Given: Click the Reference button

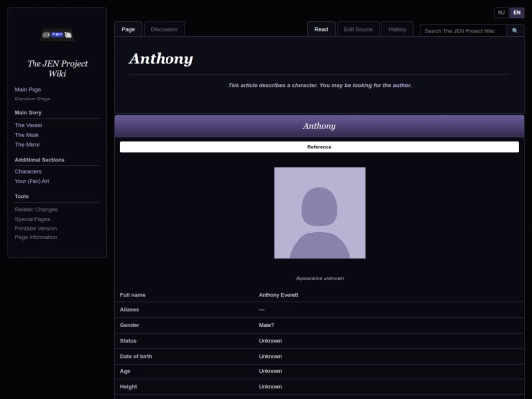Looking at the screenshot, I should click(319, 147).
